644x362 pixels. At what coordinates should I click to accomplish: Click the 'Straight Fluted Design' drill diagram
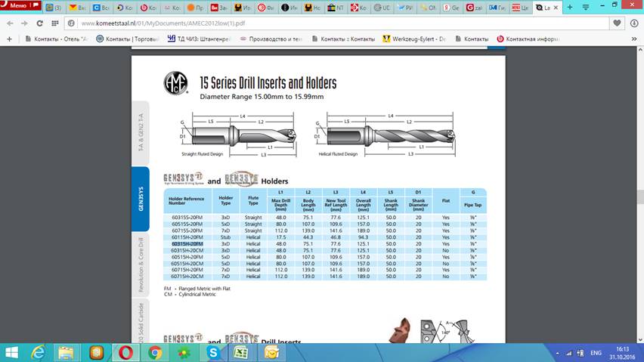tap(238, 135)
